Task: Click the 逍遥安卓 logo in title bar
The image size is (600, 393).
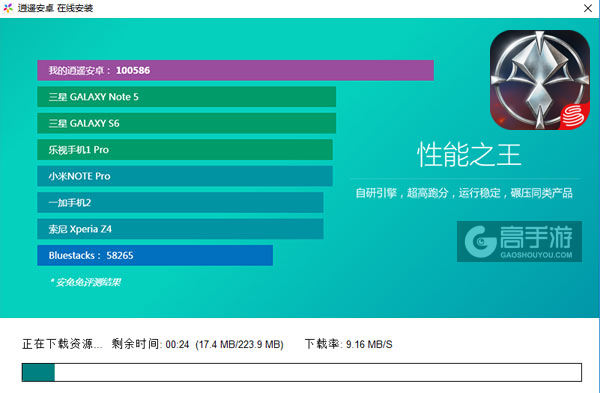Action: pos(8,8)
